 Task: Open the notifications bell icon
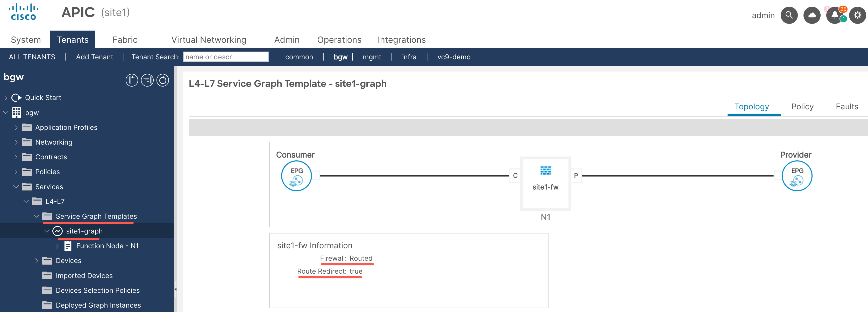click(x=835, y=15)
